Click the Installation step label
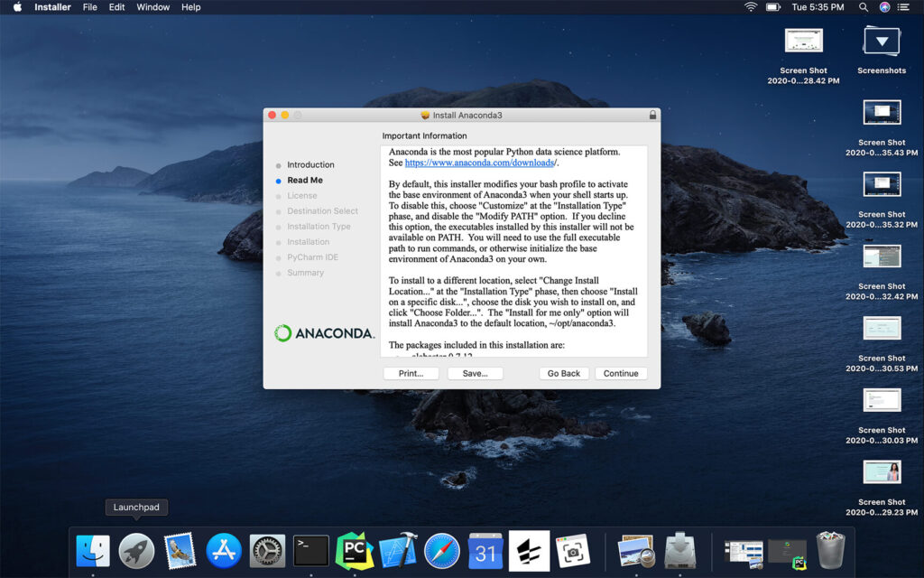The image size is (924, 578). (x=309, y=242)
